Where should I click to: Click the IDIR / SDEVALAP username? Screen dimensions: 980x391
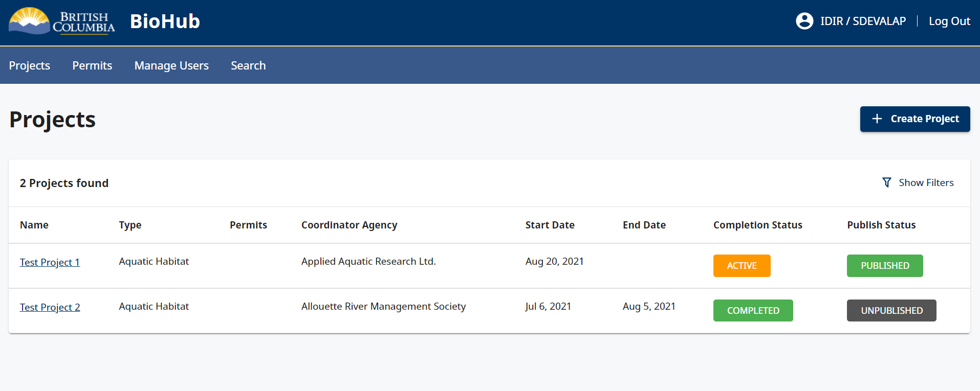pyautogui.click(x=863, y=21)
